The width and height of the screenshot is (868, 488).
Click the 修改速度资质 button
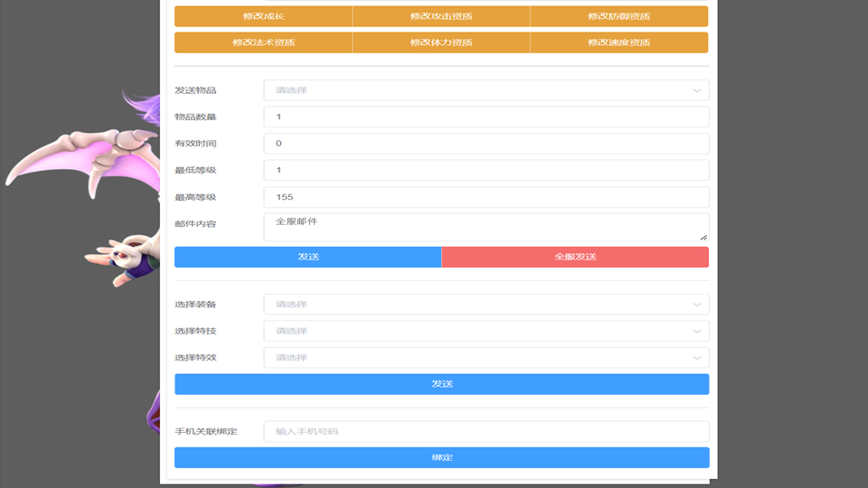(618, 42)
